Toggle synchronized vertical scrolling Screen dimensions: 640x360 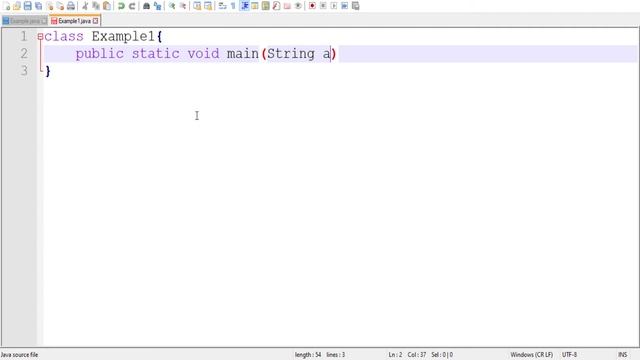click(x=197, y=6)
